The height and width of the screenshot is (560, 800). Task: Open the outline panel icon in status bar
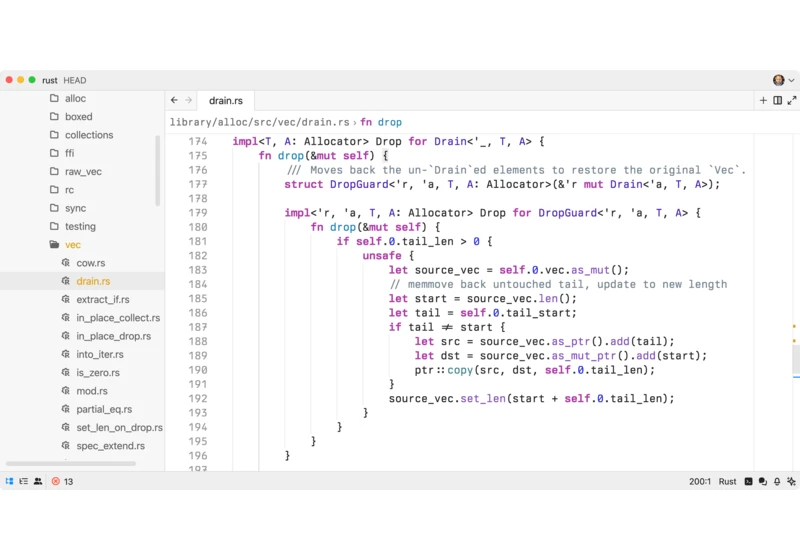23,481
